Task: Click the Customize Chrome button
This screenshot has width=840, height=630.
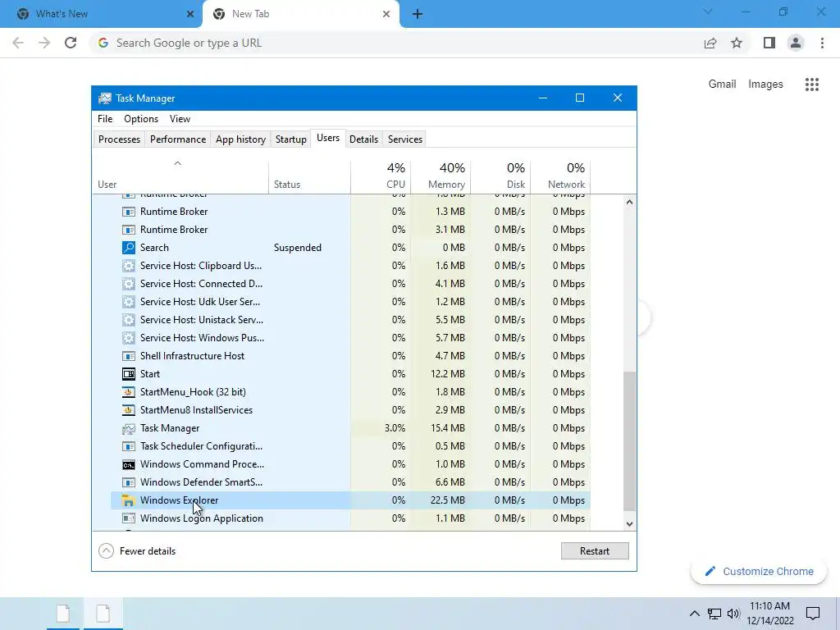Action: coord(759,572)
